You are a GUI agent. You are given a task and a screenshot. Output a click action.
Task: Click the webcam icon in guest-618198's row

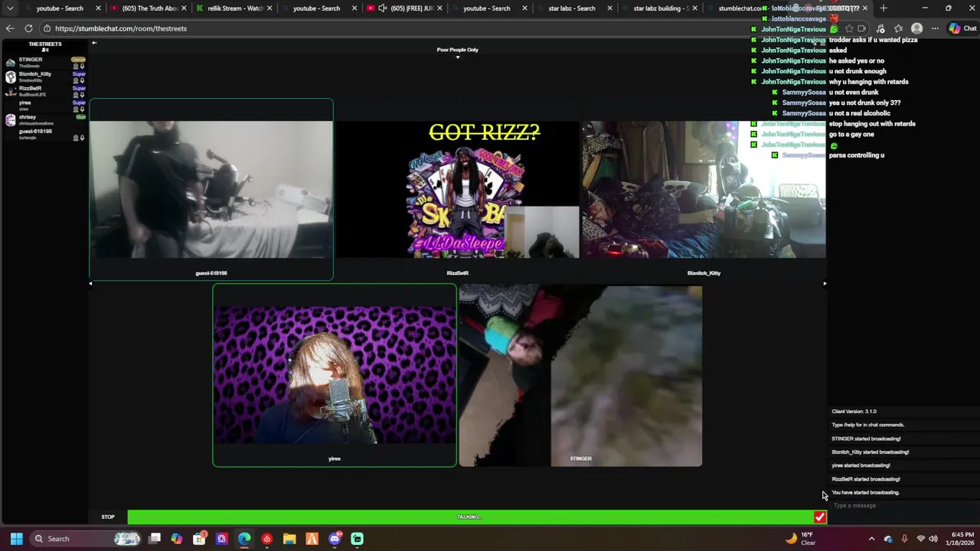pyautogui.click(x=76, y=138)
